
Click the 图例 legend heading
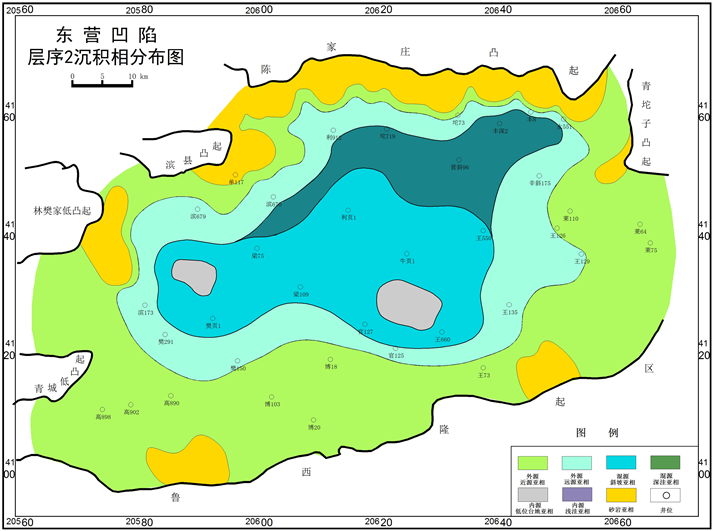point(598,434)
